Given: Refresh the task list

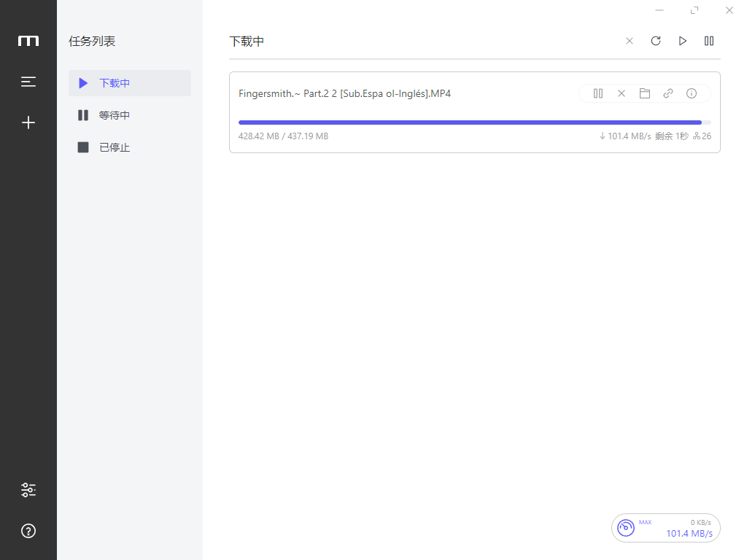Looking at the screenshot, I should [x=656, y=41].
